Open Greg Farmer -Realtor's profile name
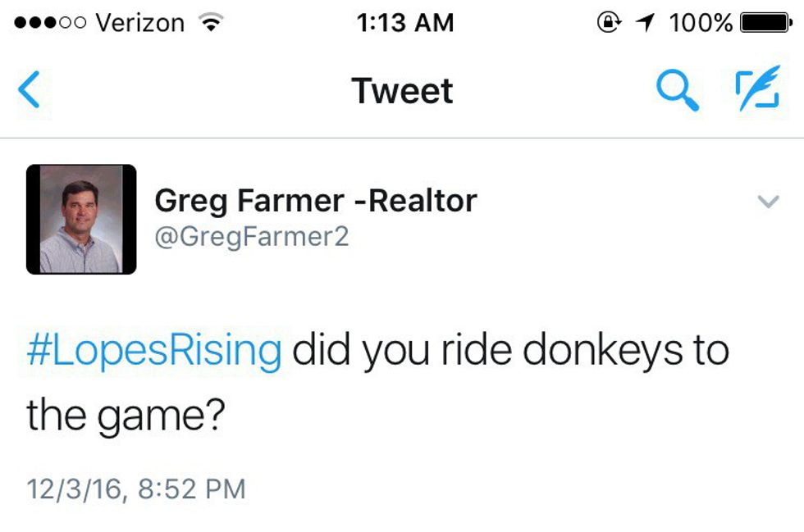804x532 pixels. pos(315,200)
